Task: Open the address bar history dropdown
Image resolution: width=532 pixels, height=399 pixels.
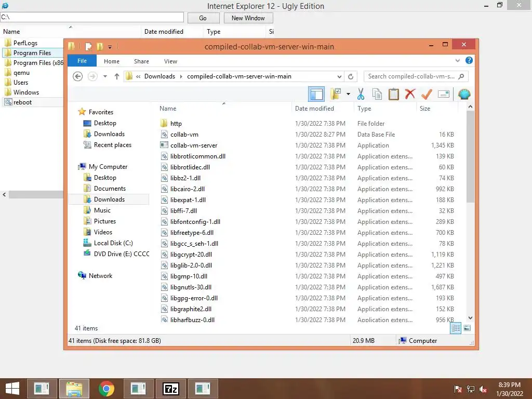Action: click(x=339, y=77)
